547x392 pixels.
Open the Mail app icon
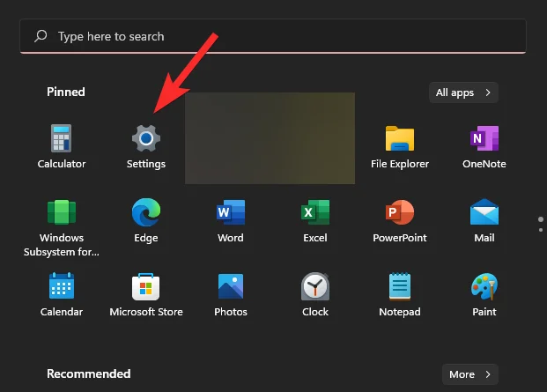(484, 212)
